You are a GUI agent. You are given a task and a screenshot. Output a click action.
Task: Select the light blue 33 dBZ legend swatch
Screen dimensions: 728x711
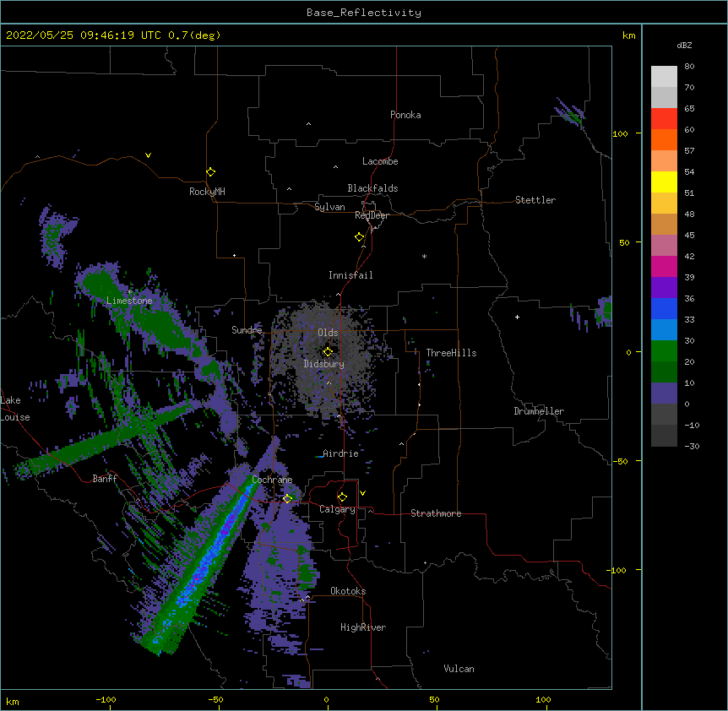point(664,330)
